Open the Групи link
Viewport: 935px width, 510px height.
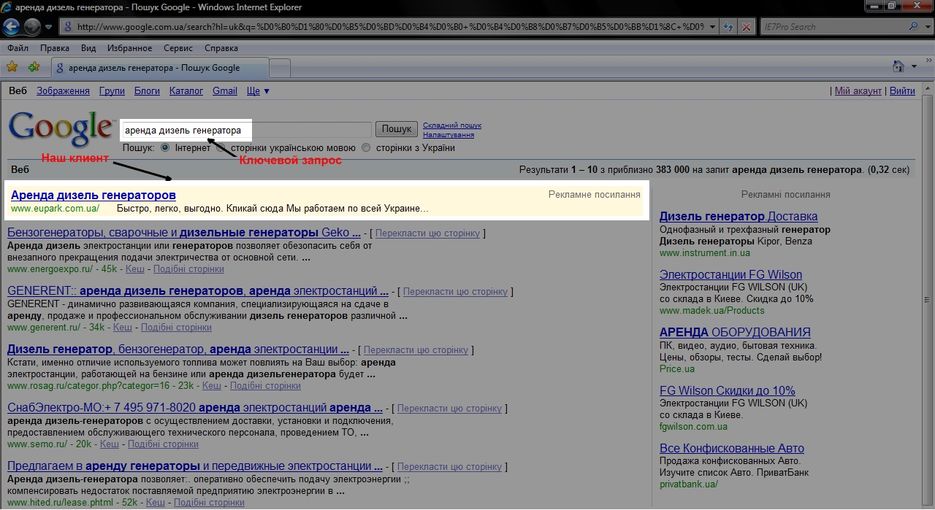point(112,91)
